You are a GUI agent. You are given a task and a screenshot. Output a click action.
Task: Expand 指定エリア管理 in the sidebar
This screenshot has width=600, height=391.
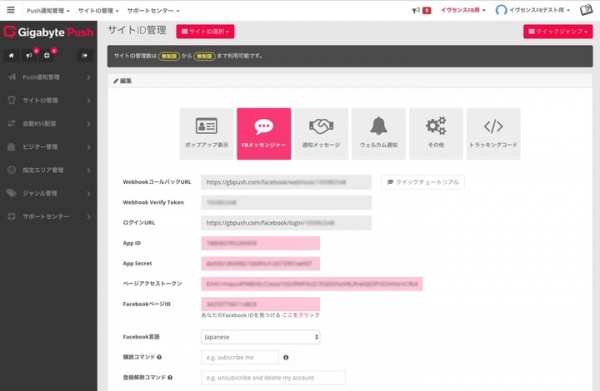(x=49, y=170)
